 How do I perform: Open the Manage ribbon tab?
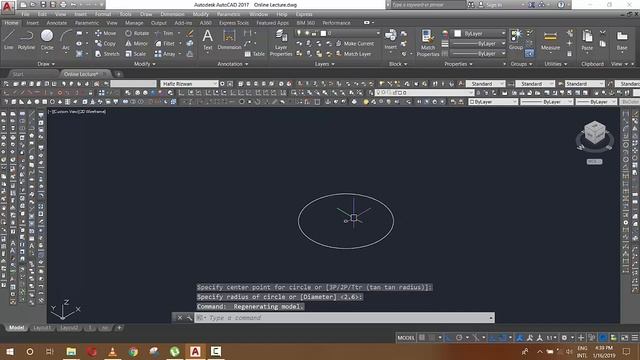pyautogui.click(x=134, y=23)
